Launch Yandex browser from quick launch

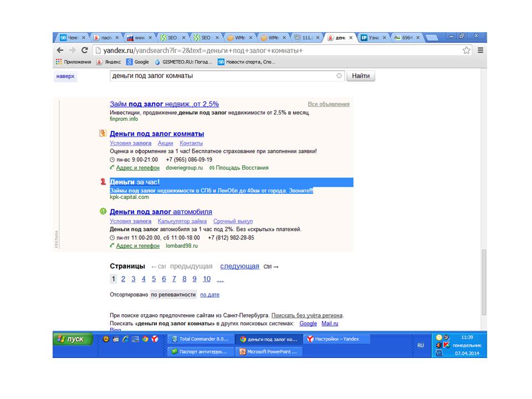pos(155,339)
